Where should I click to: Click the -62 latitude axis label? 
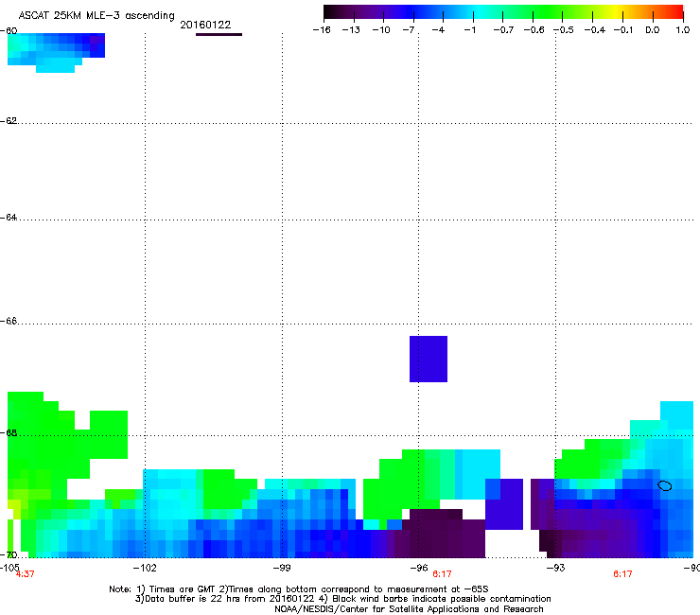[x=9, y=120]
